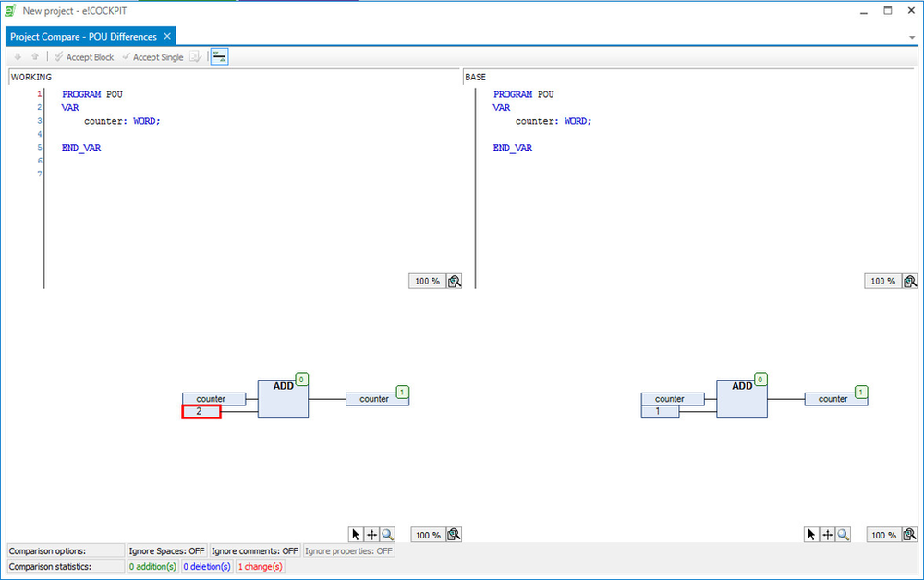Click execution order marker 1 on WORKING counter output
Screen dimensions: 924x580
403,393
